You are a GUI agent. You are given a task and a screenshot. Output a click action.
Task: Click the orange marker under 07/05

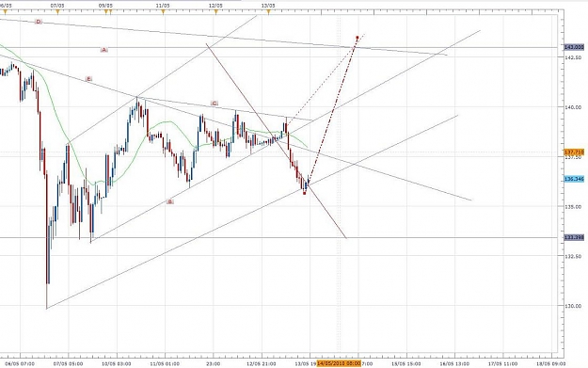pyautogui.click(x=57, y=12)
